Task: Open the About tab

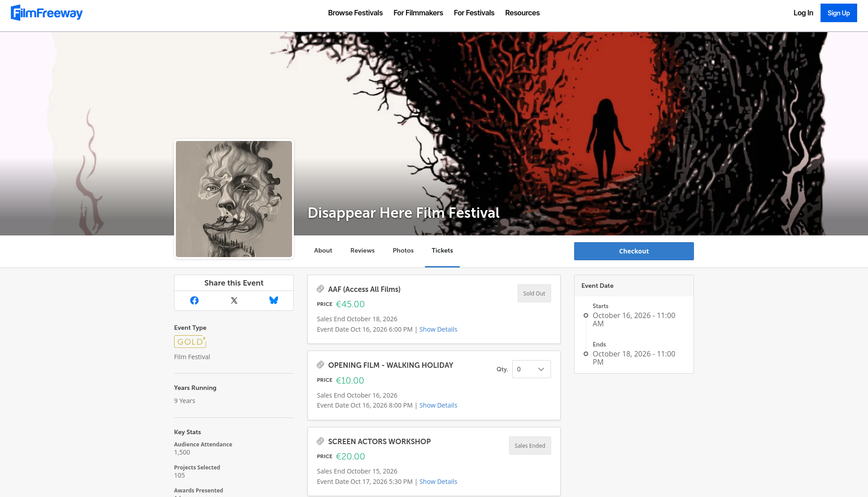Action: [x=323, y=250]
